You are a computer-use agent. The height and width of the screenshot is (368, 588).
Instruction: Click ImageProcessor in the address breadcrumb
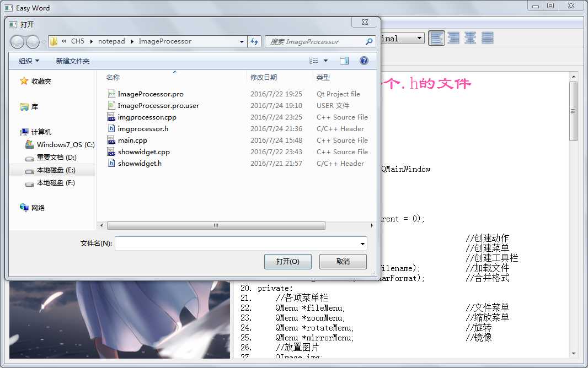[x=165, y=41]
